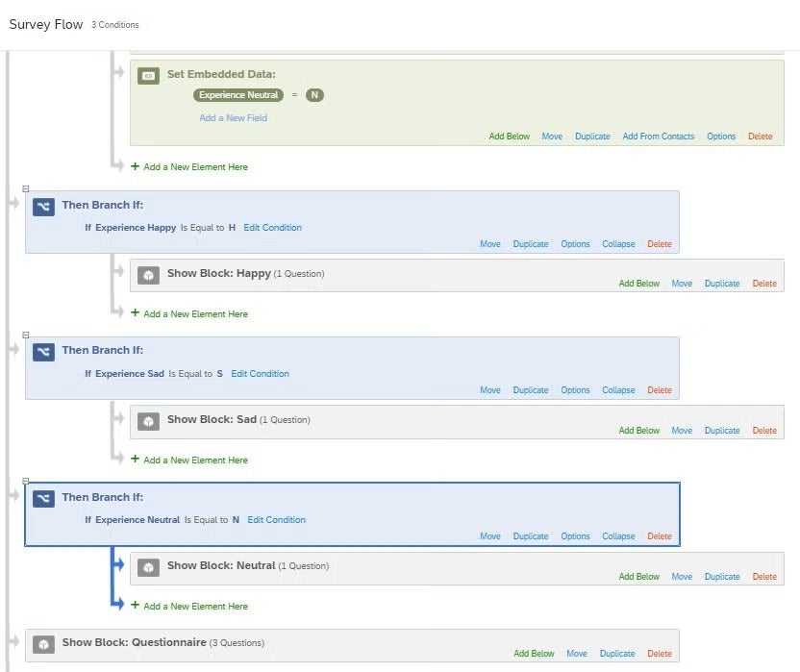Delete the Show Block: Sad element
Screen dimensions: 800x672
coord(764,430)
